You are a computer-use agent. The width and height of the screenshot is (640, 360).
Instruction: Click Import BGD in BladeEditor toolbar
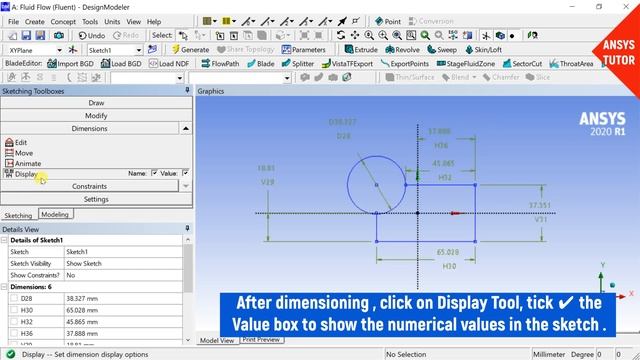70,64
